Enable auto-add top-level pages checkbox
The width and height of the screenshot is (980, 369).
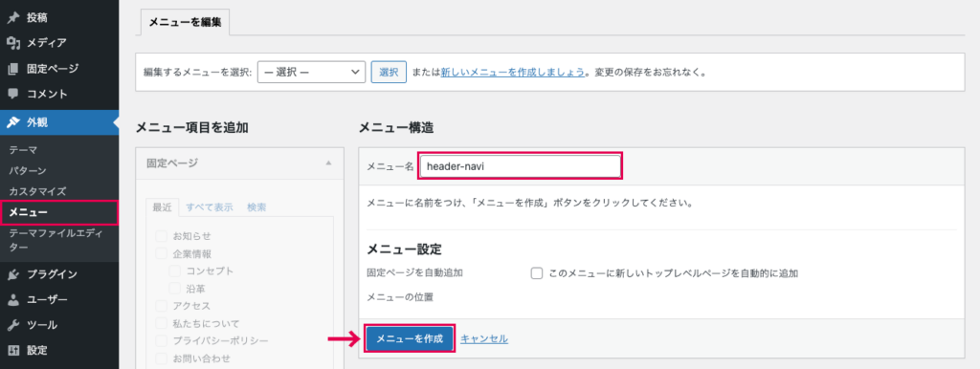(x=536, y=273)
